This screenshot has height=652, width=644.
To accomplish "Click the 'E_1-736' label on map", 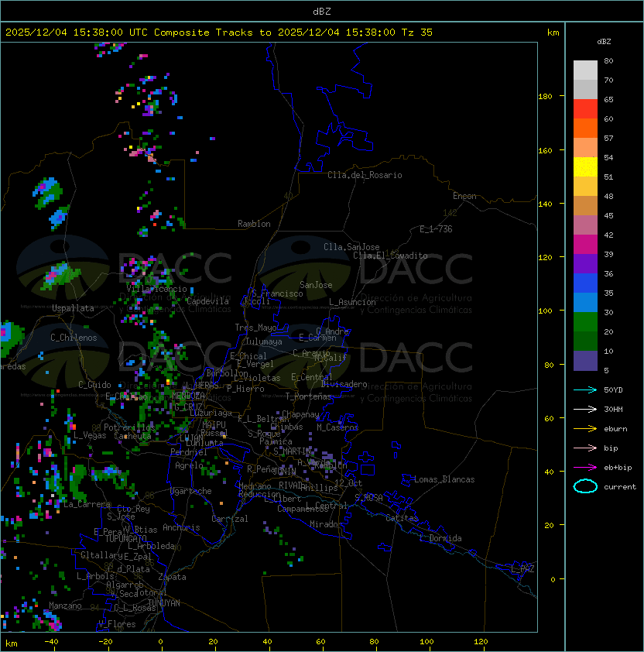I will 436,229.
